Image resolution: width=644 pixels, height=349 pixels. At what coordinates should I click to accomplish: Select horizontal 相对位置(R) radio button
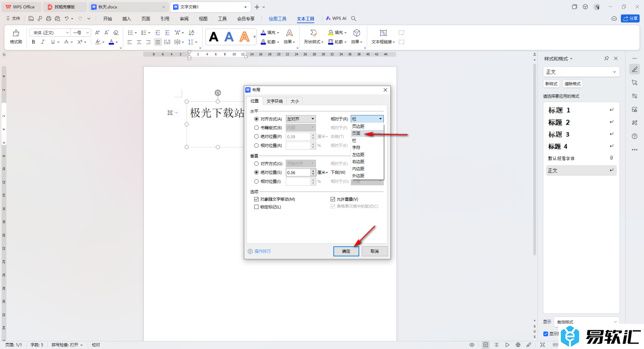coord(257,146)
